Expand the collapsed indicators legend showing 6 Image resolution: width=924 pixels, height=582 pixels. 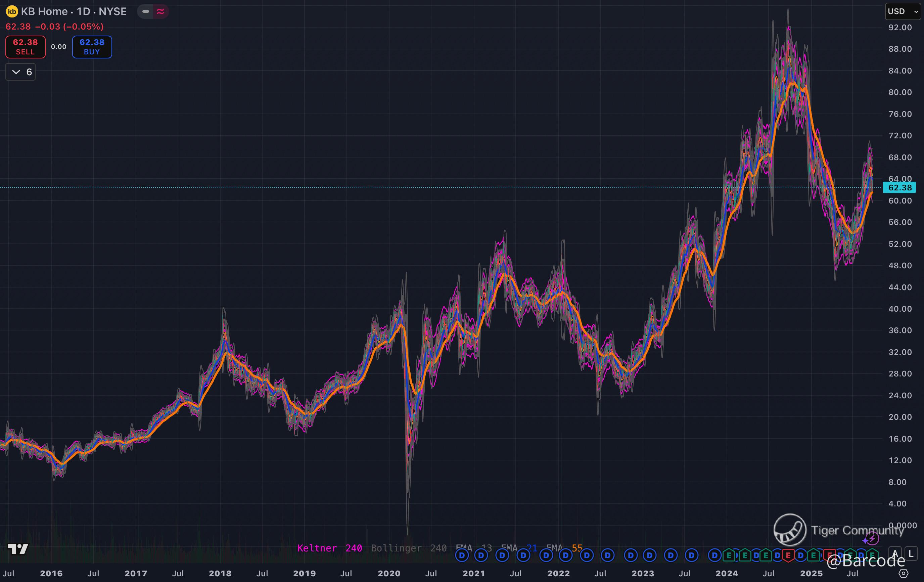point(21,72)
